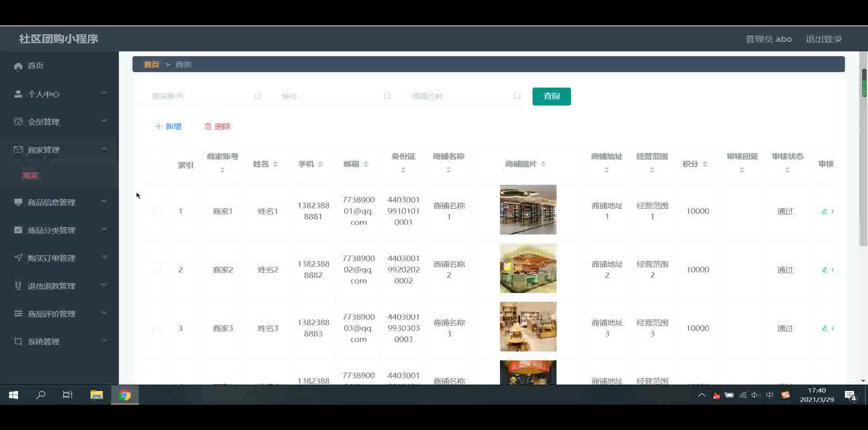Click the audit edit icon for 商家2

[x=825, y=270]
